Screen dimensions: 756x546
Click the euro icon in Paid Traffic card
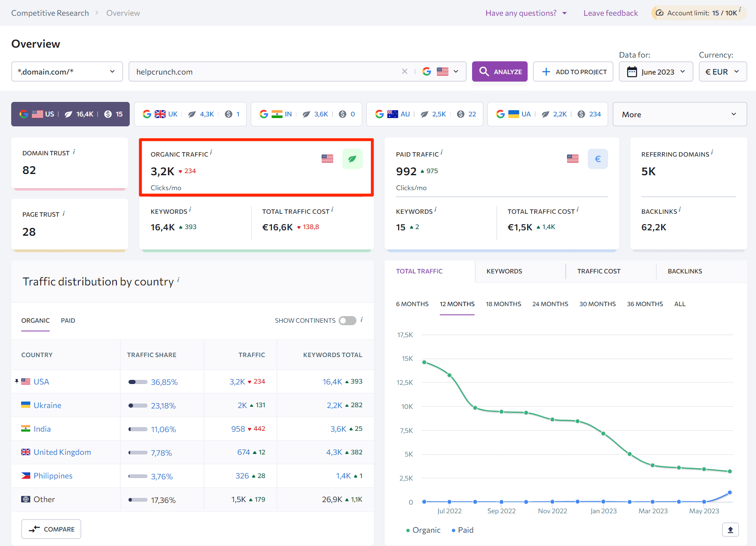coord(598,159)
